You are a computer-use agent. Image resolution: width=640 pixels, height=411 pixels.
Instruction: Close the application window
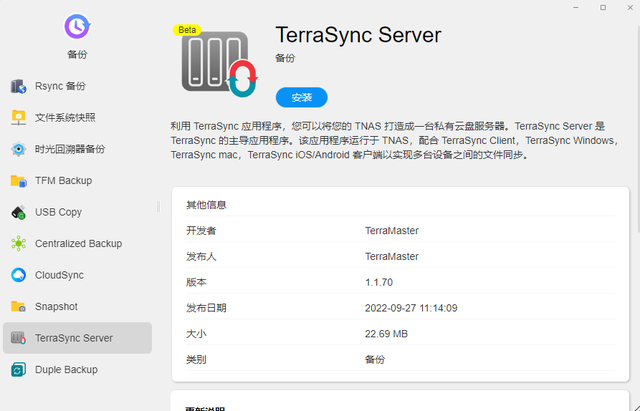click(630, 8)
